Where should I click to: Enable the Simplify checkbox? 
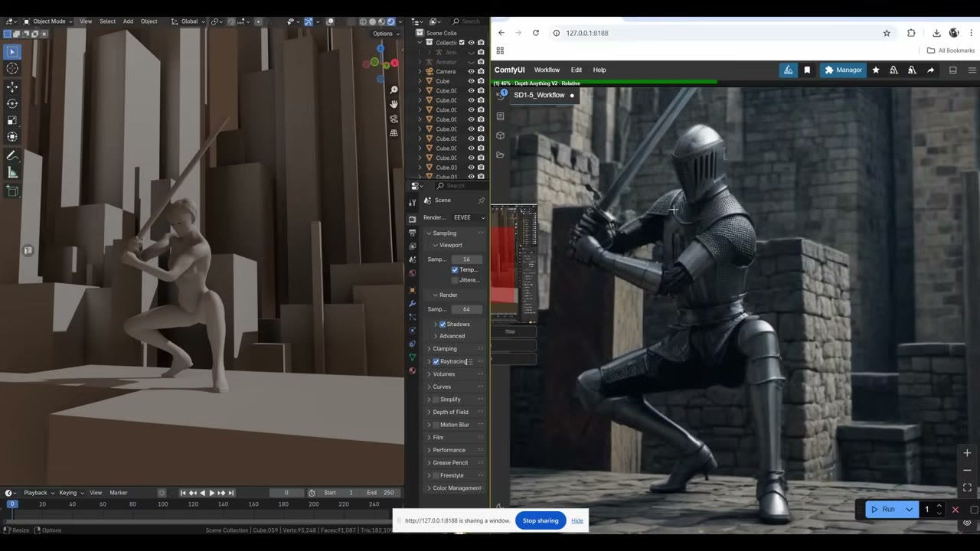[436, 399]
